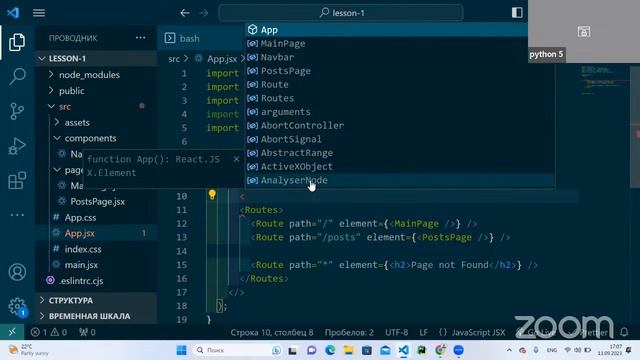This screenshot has width=640, height=360.
Task: Expand the public folder
Action: pos(71,91)
